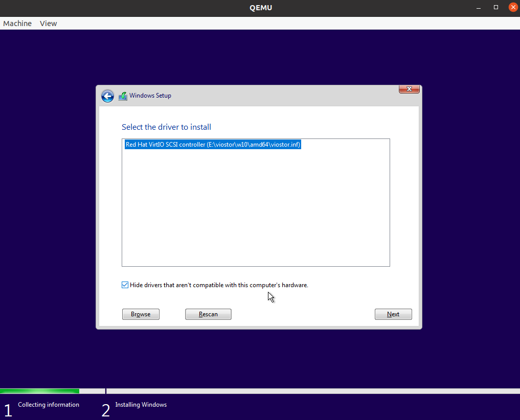Click Rescan to refresh drivers
This screenshot has width=520, height=420.
click(x=208, y=314)
